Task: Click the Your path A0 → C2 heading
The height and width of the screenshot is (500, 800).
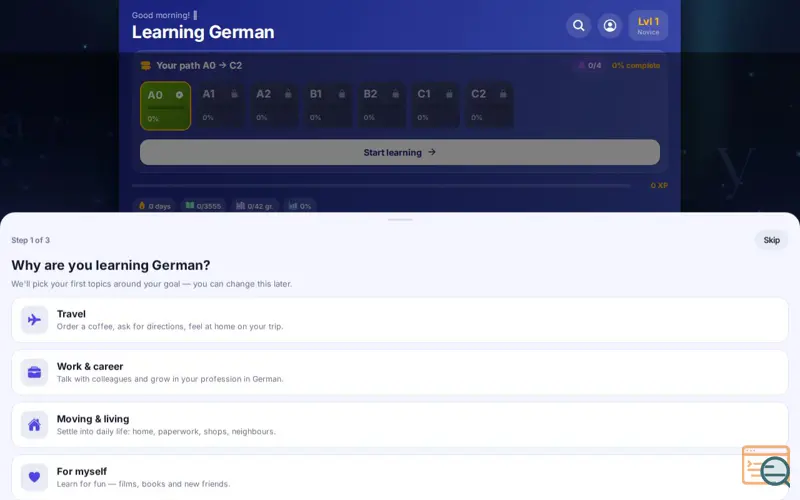Action: click(199, 65)
